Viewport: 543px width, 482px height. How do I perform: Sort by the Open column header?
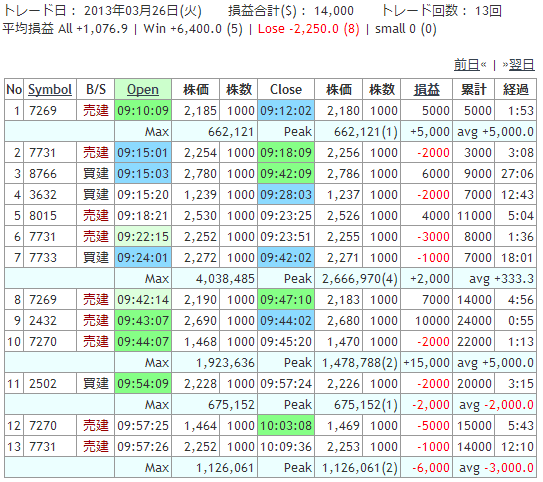click(x=143, y=90)
